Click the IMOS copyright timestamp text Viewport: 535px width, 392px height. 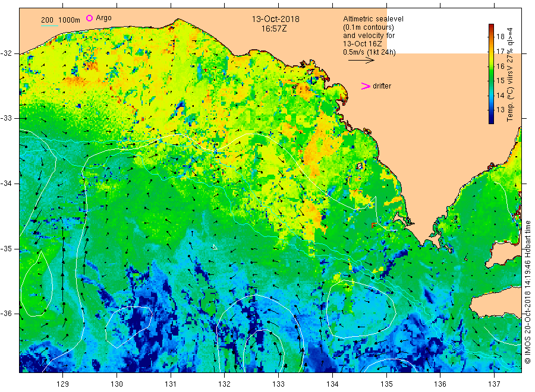527,292
